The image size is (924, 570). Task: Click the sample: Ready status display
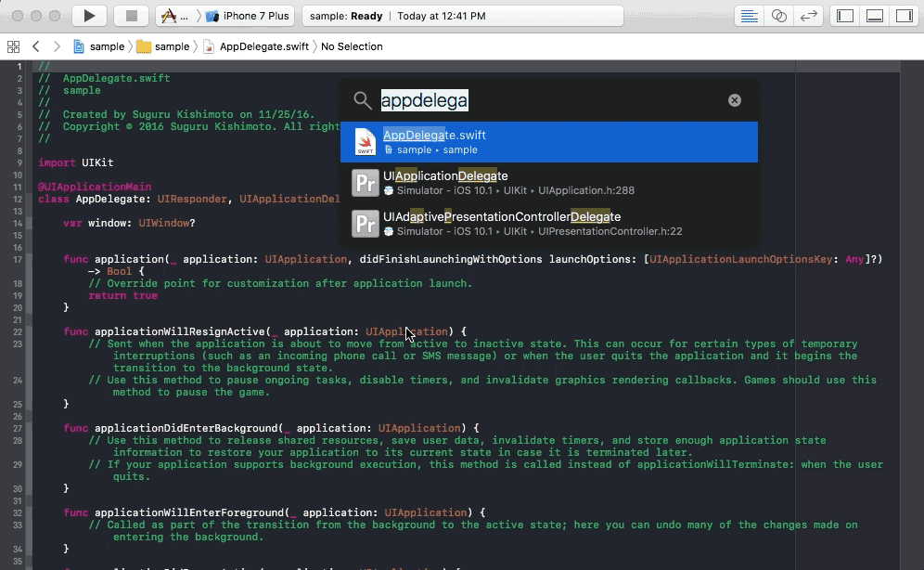tap(463, 16)
